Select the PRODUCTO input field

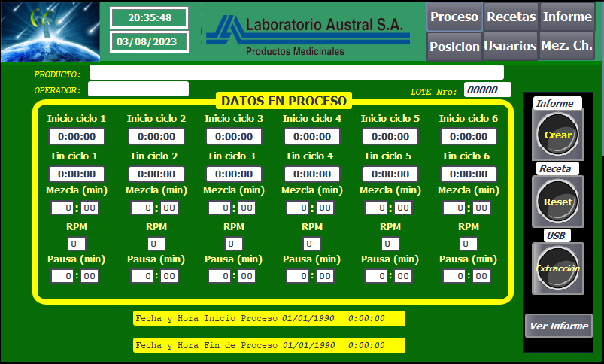click(x=296, y=73)
